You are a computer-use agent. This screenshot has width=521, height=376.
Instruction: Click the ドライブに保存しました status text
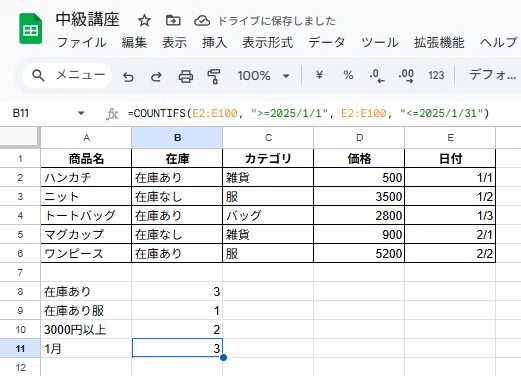277,21
